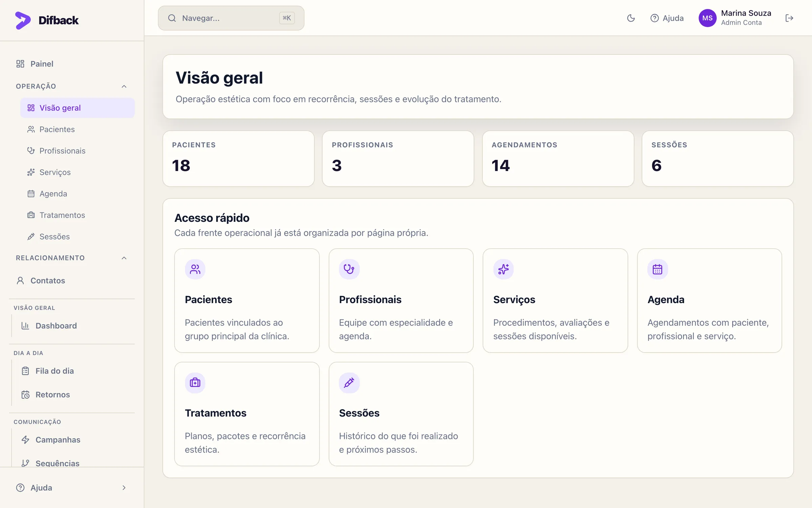Click the briefcase icon in the Tratamentos card

click(x=195, y=383)
